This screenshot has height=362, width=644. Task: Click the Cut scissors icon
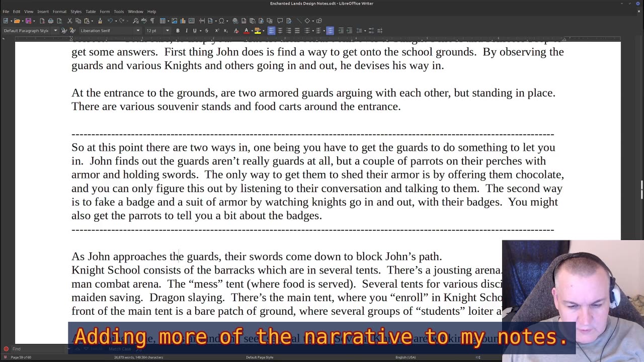70,21
